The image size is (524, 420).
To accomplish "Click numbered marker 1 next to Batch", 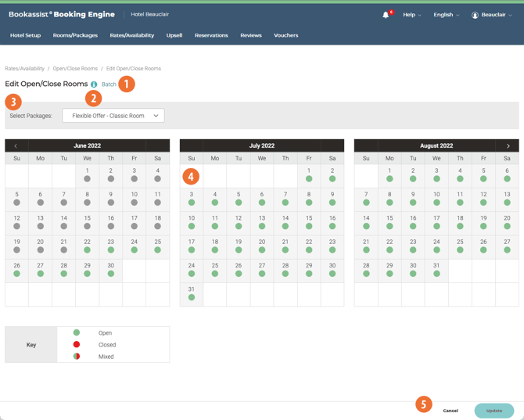I will 127,84.
